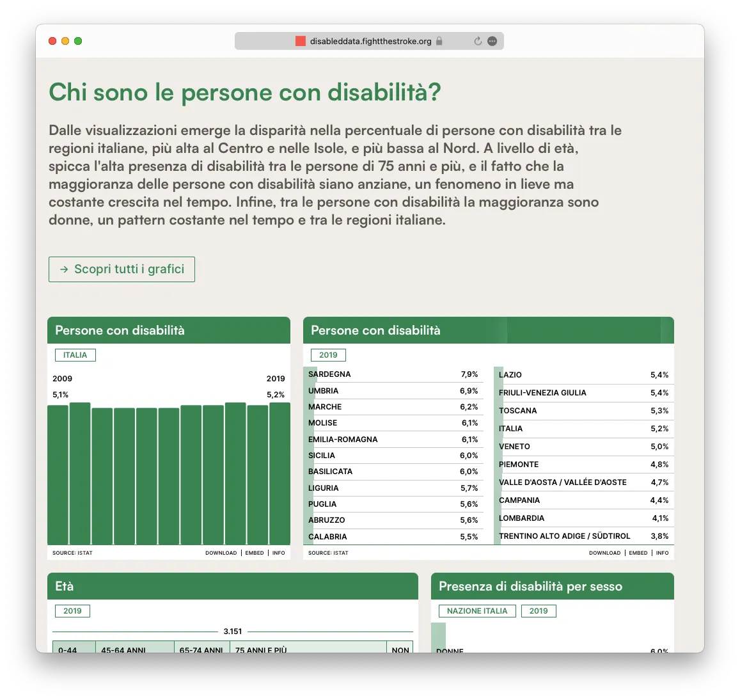The width and height of the screenshot is (740, 700).
Task: Click the URL address field
Action: [370, 41]
